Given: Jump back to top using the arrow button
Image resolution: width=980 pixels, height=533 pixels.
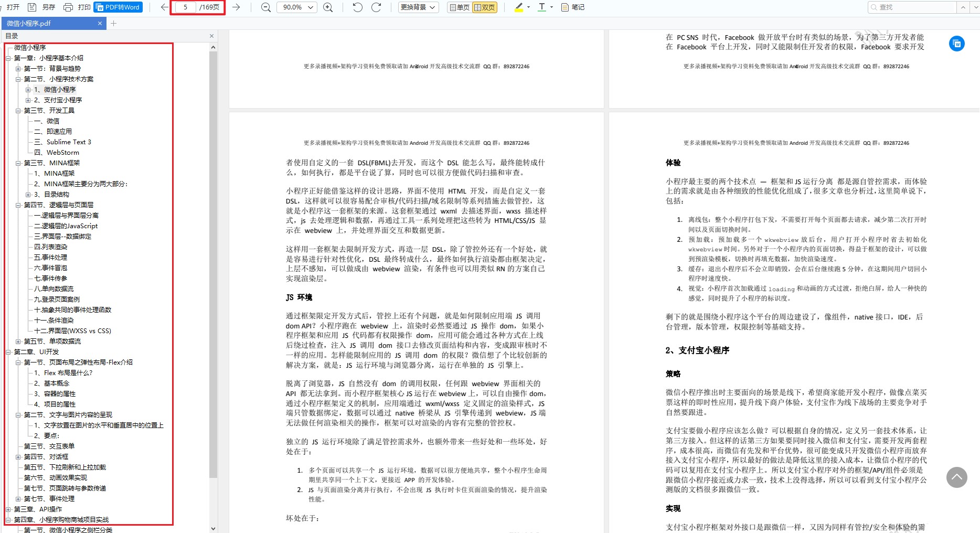Looking at the screenshot, I should pos(956,477).
